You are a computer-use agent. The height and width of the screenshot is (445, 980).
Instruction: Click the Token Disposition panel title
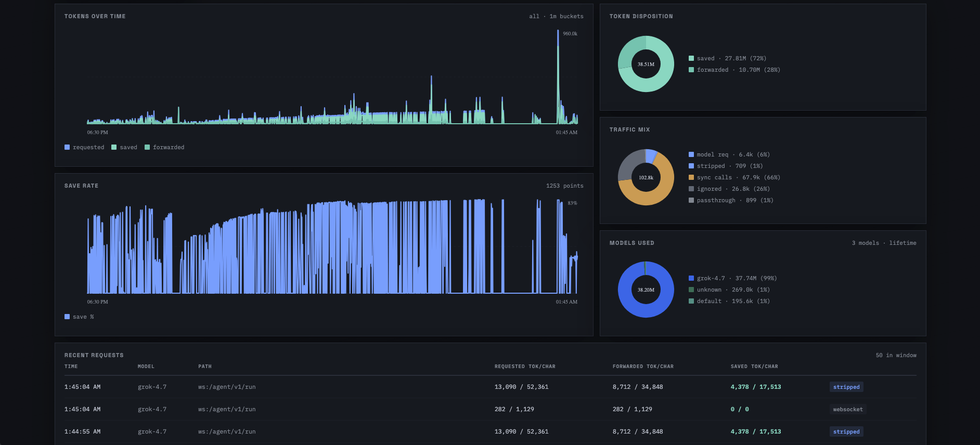pyautogui.click(x=641, y=16)
